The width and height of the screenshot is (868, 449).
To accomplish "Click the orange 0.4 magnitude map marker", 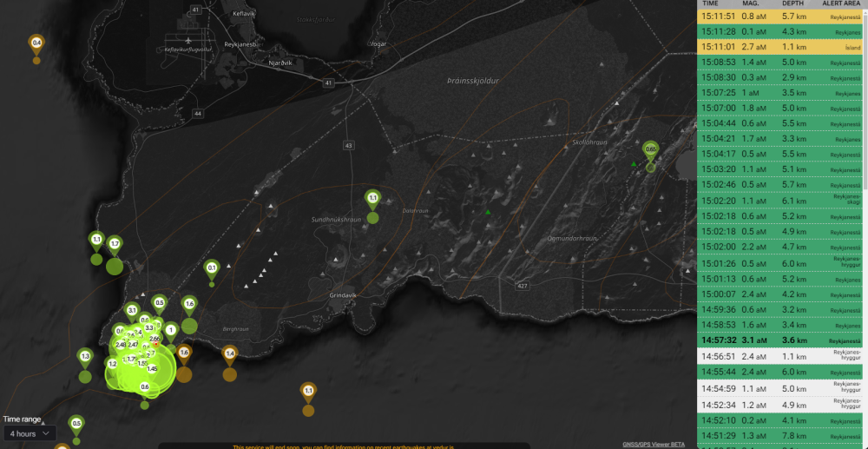I will tap(36, 43).
